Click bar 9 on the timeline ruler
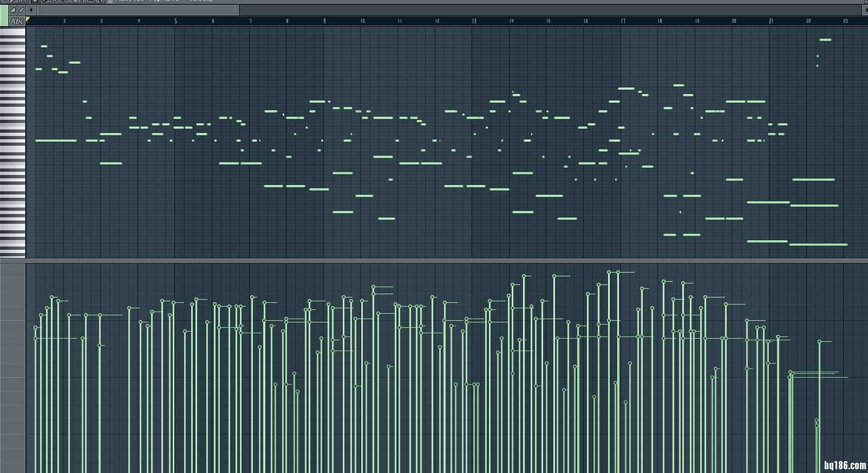 pyautogui.click(x=324, y=21)
